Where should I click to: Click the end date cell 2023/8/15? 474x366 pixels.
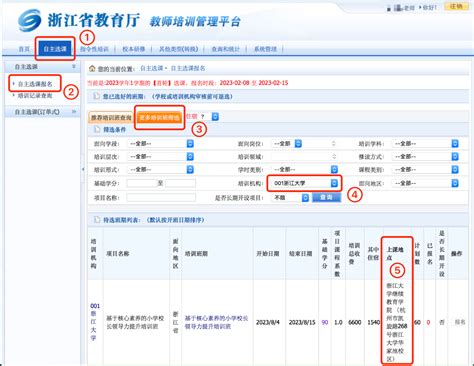pyautogui.click(x=302, y=322)
